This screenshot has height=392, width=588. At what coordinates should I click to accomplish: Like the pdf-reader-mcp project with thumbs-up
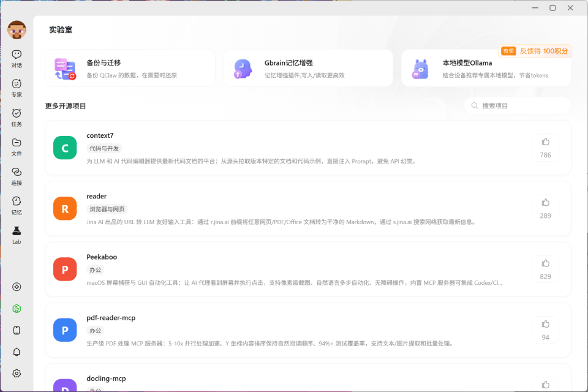(545, 324)
